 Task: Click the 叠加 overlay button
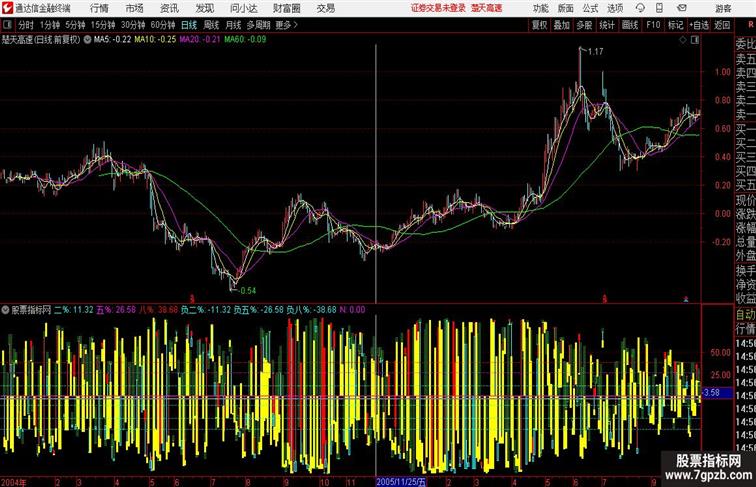(562, 25)
